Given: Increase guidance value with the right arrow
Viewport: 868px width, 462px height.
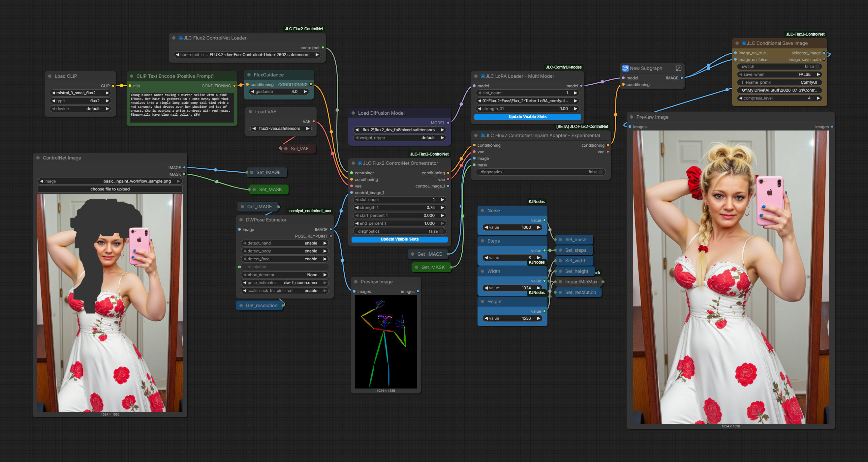Looking at the screenshot, I should point(305,92).
